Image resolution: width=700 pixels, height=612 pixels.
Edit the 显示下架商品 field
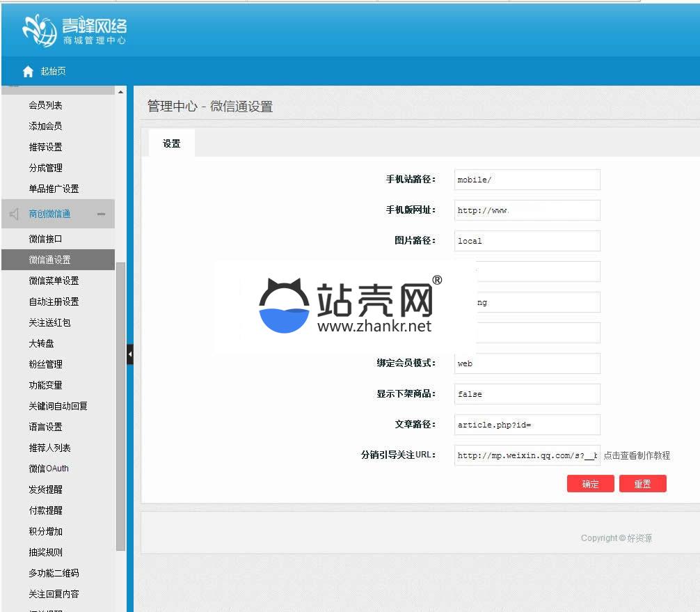coord(527,394)
